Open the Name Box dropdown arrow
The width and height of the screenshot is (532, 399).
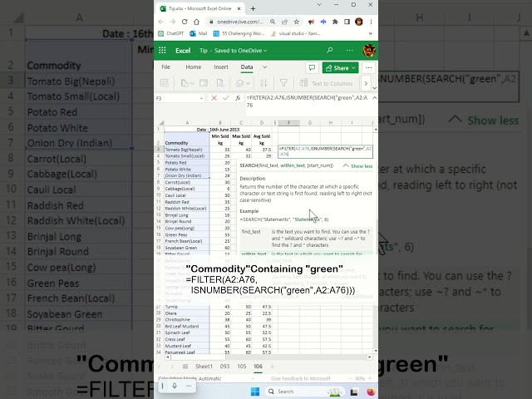201,98
